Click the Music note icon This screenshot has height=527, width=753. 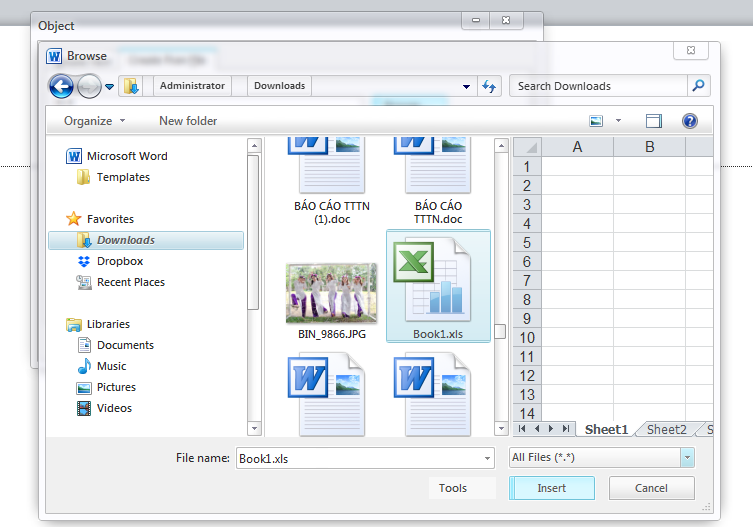[x=84, y=366]
